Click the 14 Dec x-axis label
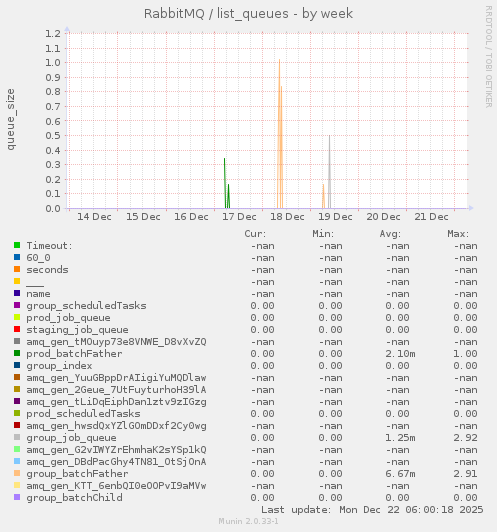This screenshot has height=532, width=497. (x=94, y=217)
